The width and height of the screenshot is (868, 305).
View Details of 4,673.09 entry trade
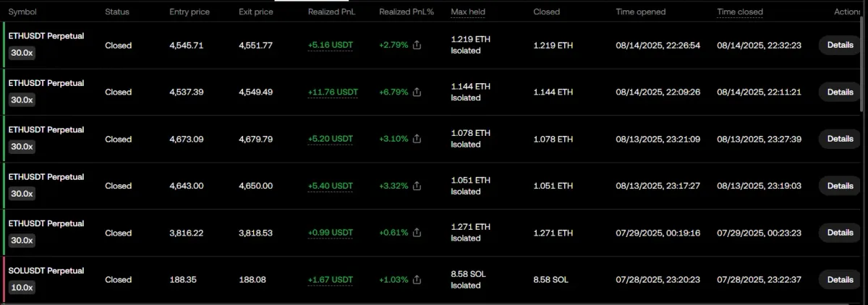pyautogui.click(x=840, y=139)
